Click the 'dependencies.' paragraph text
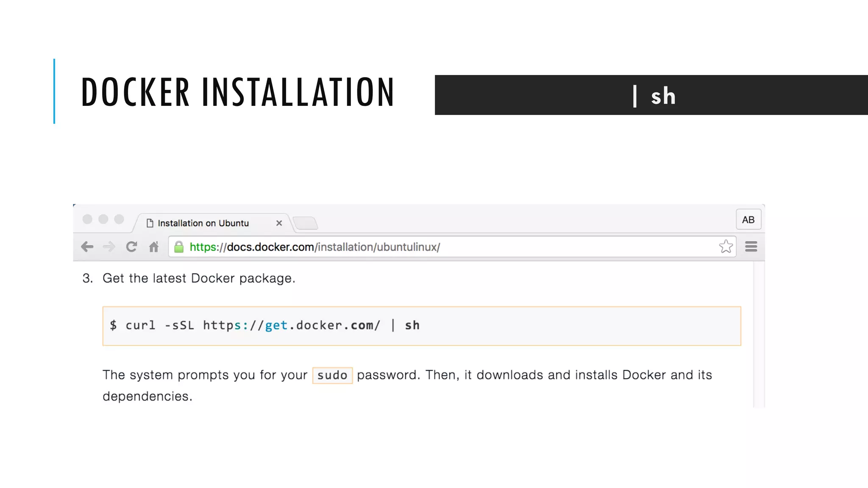The height and width of the screenshot is (488, 868). [x=147, y=396]
